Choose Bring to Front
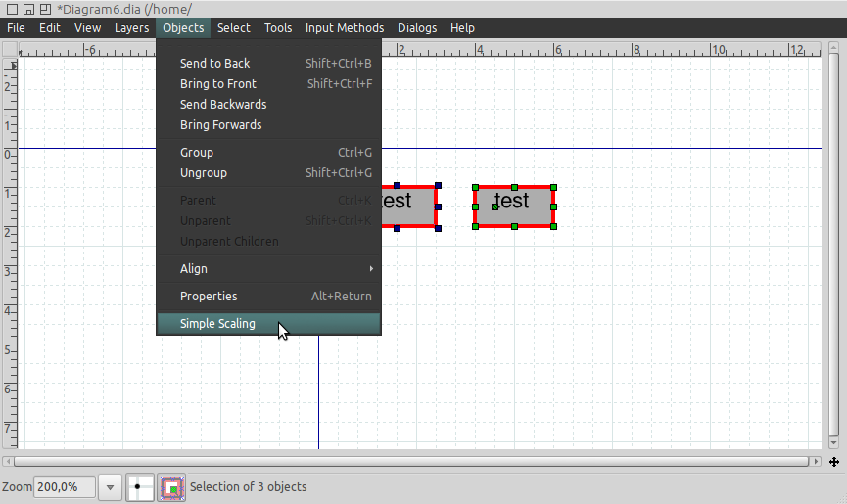 269,83
